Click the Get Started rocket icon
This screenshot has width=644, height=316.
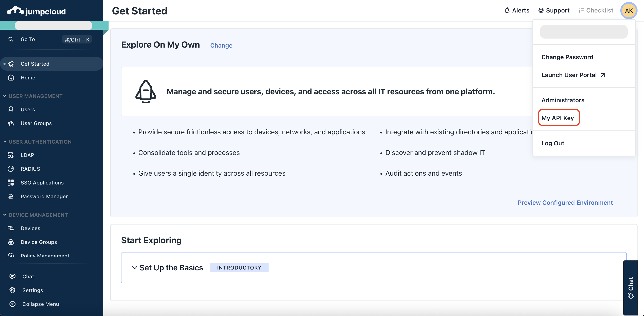click(11, 64)
